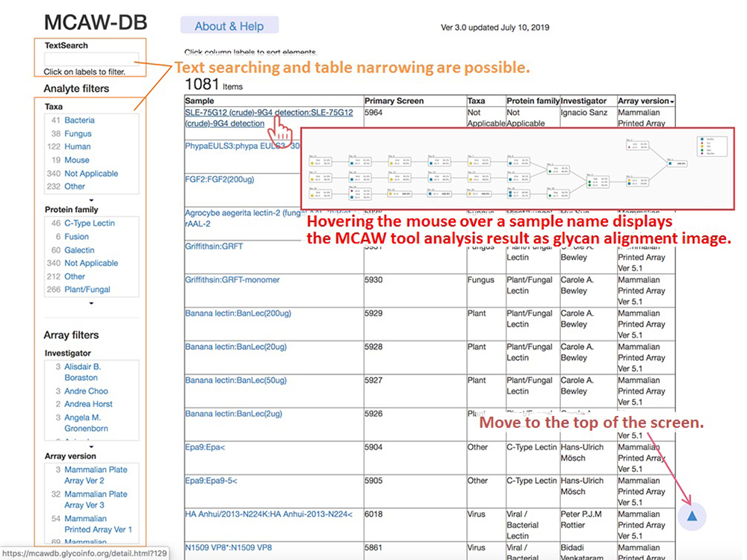Open HA Anhui/2013-N224K sample link

click(269, 514)
